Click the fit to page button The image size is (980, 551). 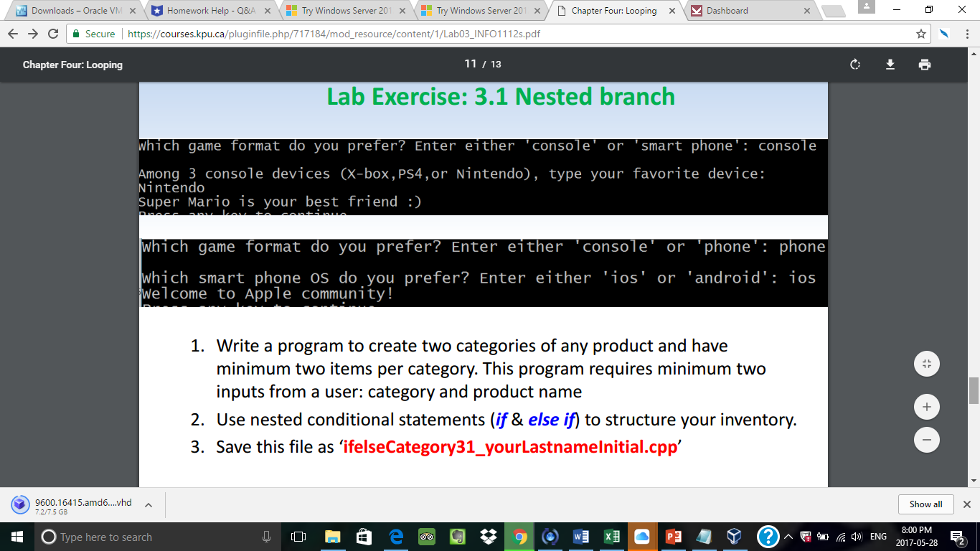(x=926, y=364)
